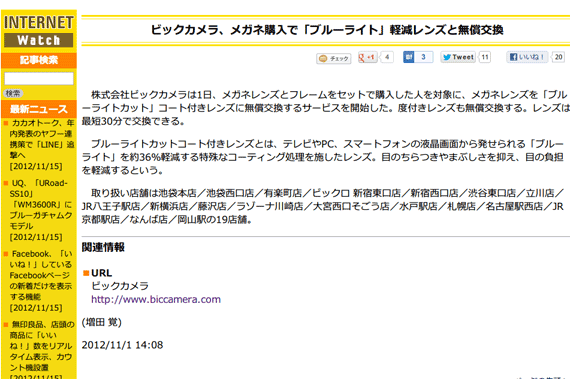The height and width of the screenshot is (379, 570).
Task: Click the Facebook like count of 20
Action: 558,57
